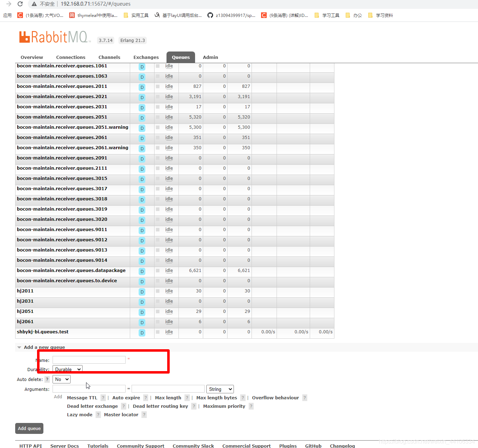
Task: Click the durable 'D' badge for queues.2021
Action: click(142, 97)
